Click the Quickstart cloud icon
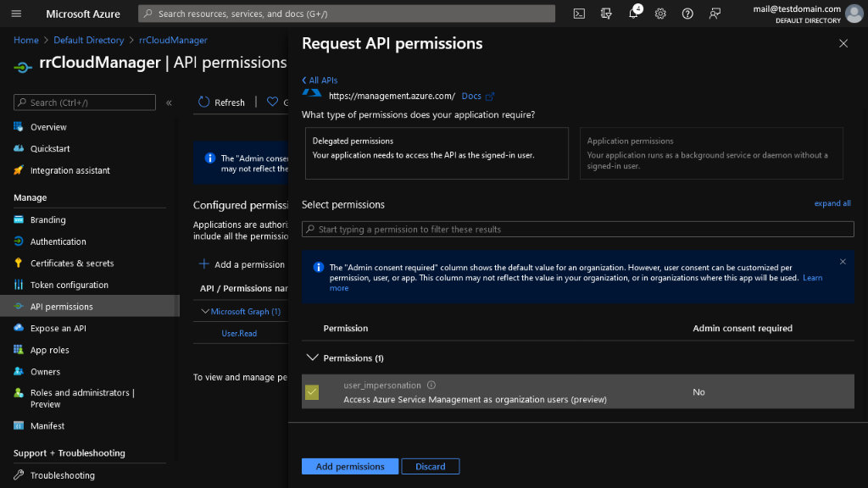The height and width of the screenshot is (488, 868). (x=19, y=148)
